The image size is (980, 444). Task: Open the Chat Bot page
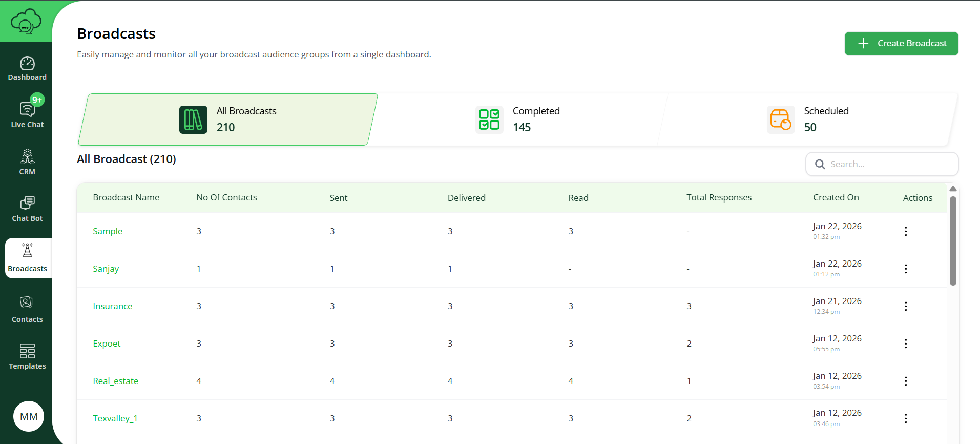tap(27, 209)
